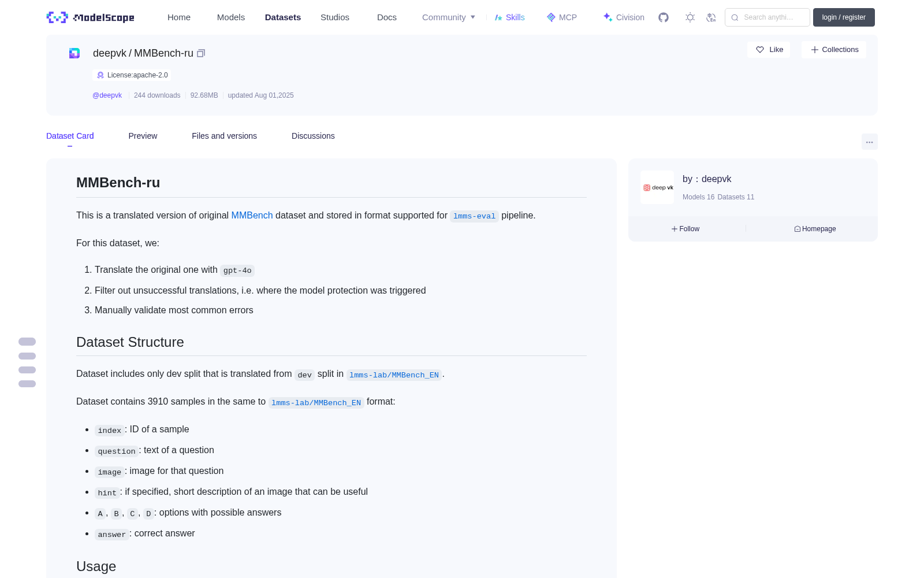Click the license badge icon
This screenshot has width=924, height=578.
pos(100,75)
